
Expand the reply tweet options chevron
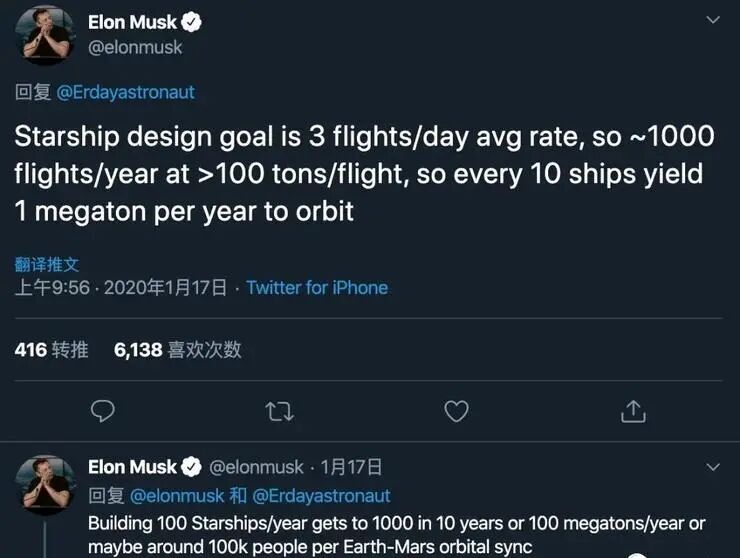[712, 467]
